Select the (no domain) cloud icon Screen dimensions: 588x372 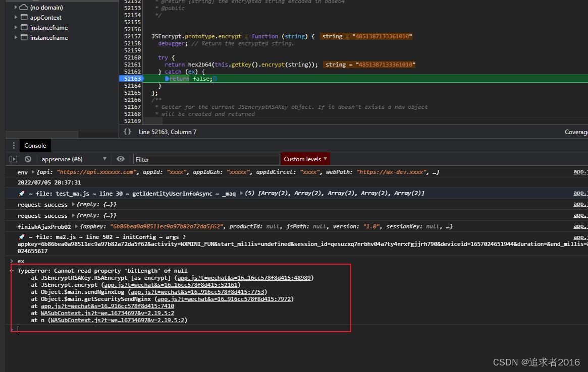(24, 7)
